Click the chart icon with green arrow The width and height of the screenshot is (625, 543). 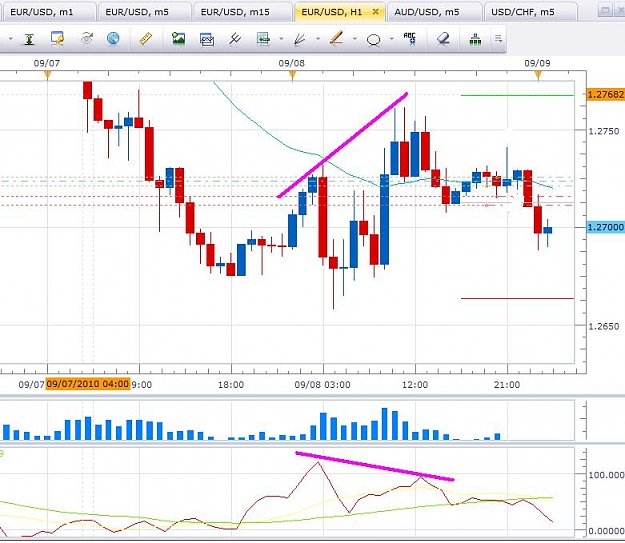click(263, 39)
